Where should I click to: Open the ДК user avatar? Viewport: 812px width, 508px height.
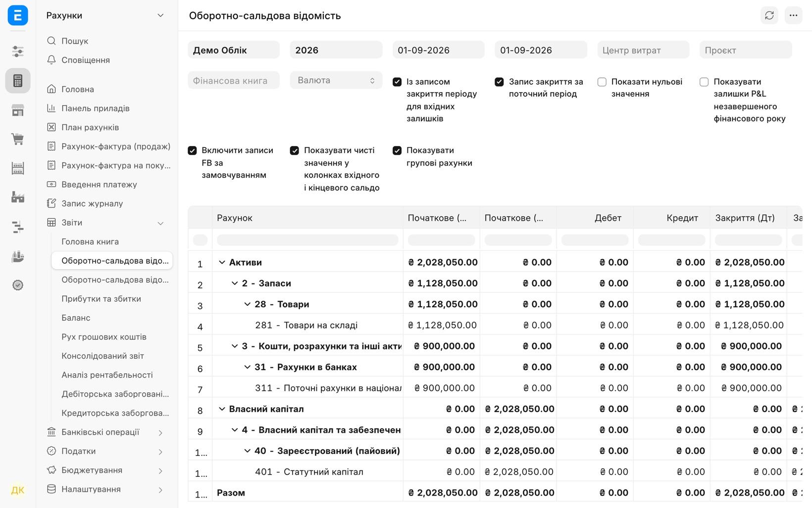[18, 490]
